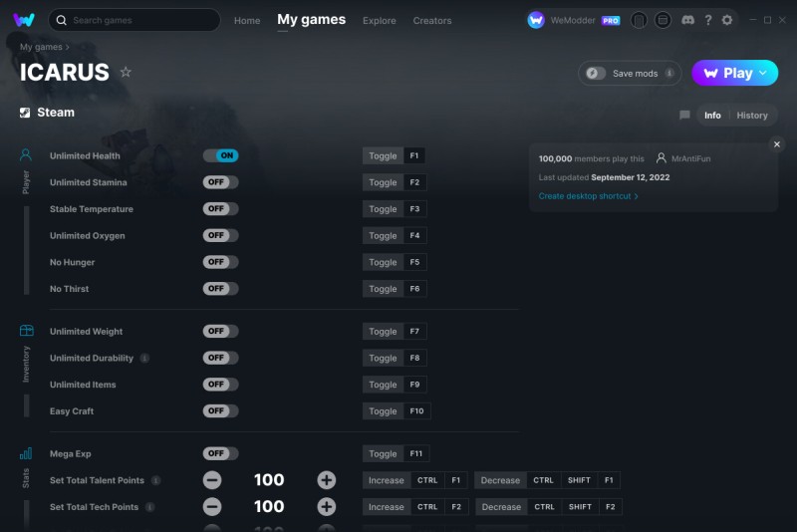The width and height of the screenshot is (797, 532).
Task: Open the settings gear icon
Action: tap(727, 20)
